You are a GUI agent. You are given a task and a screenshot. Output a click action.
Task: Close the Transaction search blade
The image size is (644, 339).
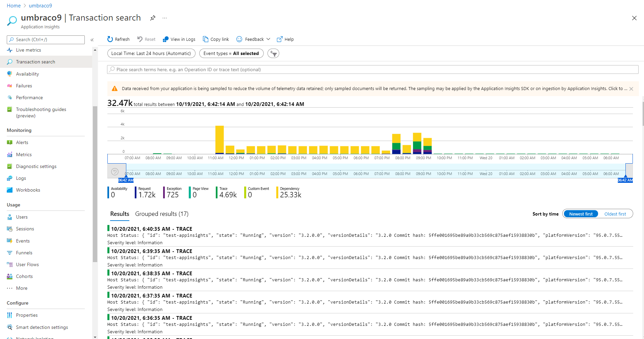(634, 18)
